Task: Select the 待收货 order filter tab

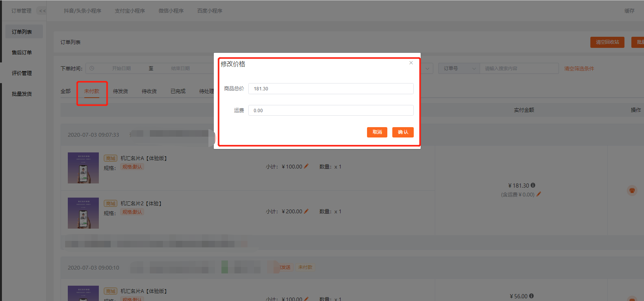Action: pos(149,91)
